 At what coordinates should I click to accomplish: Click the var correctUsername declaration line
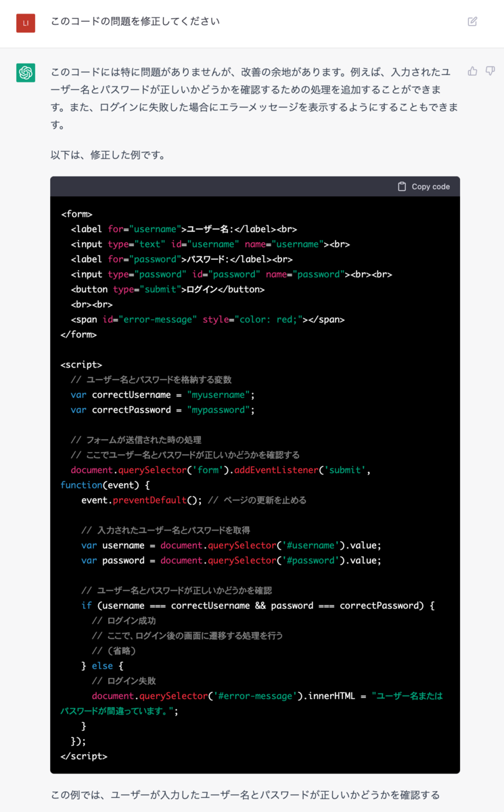pos(163,394)
